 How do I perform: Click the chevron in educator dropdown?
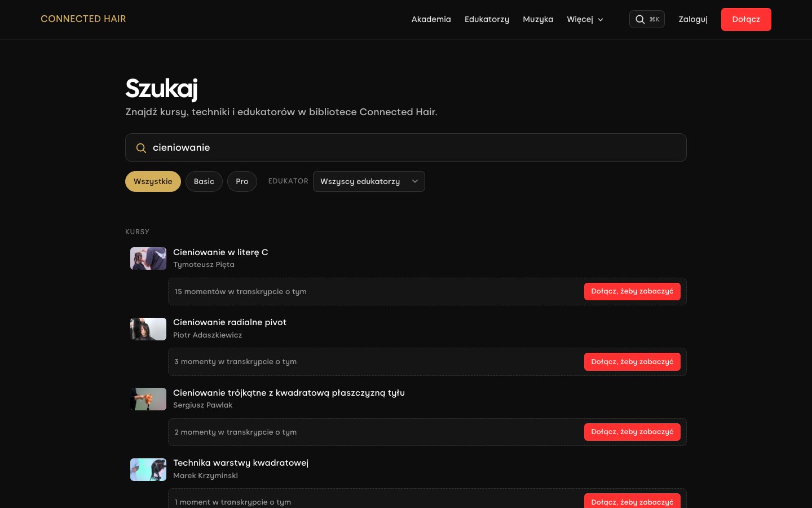[x=415, y=181]
